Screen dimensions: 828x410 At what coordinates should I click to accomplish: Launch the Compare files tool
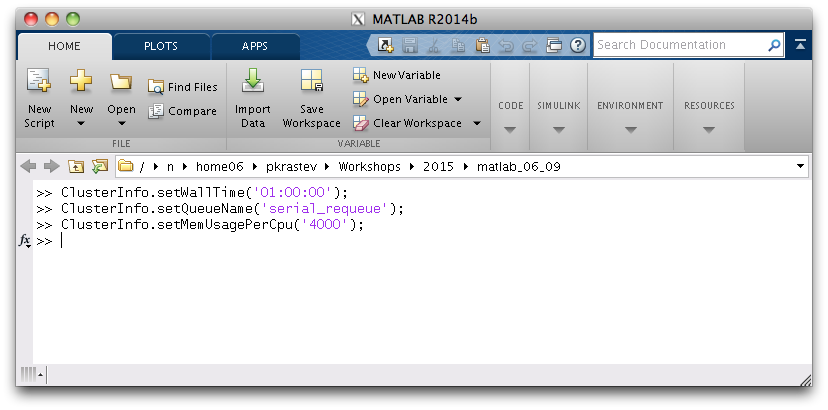(x=183, y=111)
